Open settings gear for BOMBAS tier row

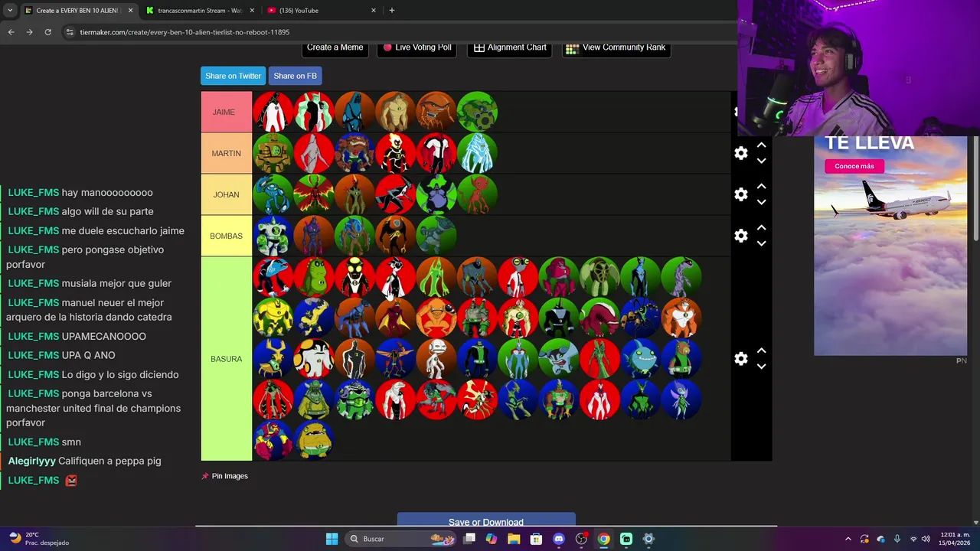point(741,236)
